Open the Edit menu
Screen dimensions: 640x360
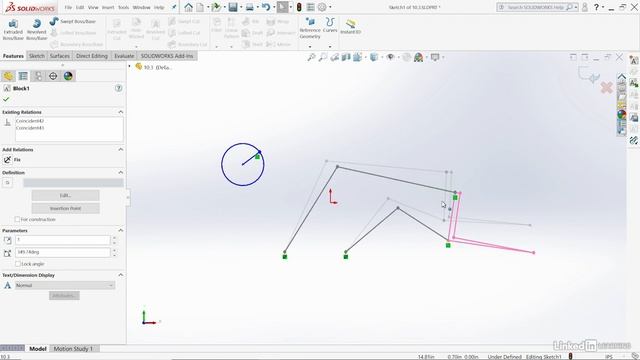80,7
